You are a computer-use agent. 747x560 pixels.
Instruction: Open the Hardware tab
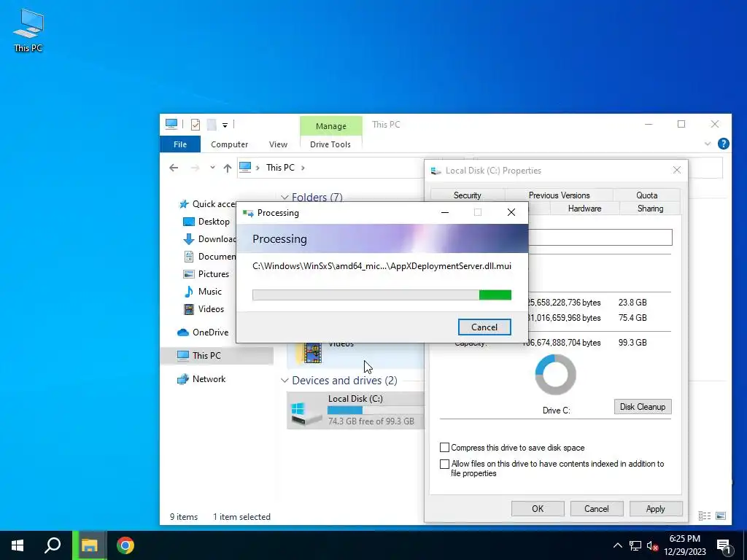click(x=584, y=209)
